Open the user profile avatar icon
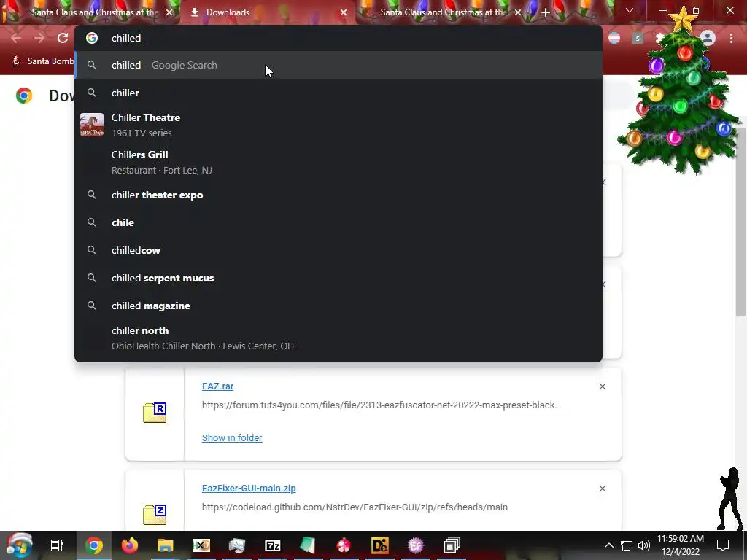This screenshot has width=747, height=560. [x=708, y=38]
